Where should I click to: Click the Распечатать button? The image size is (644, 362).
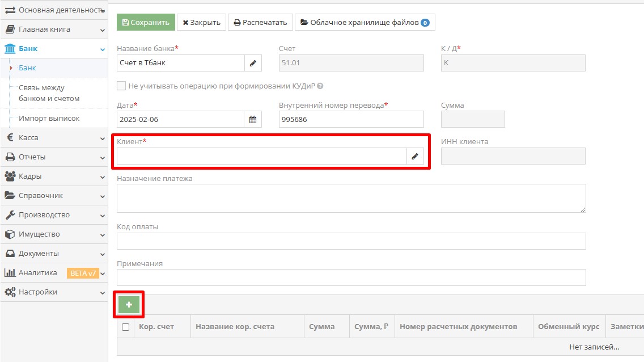click(x=261, y=23)
